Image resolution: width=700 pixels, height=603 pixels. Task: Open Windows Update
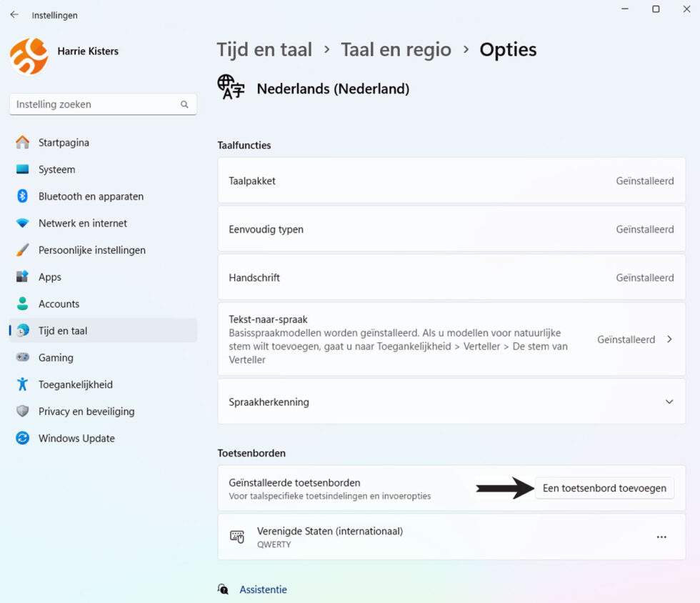(x=74, y=438)
